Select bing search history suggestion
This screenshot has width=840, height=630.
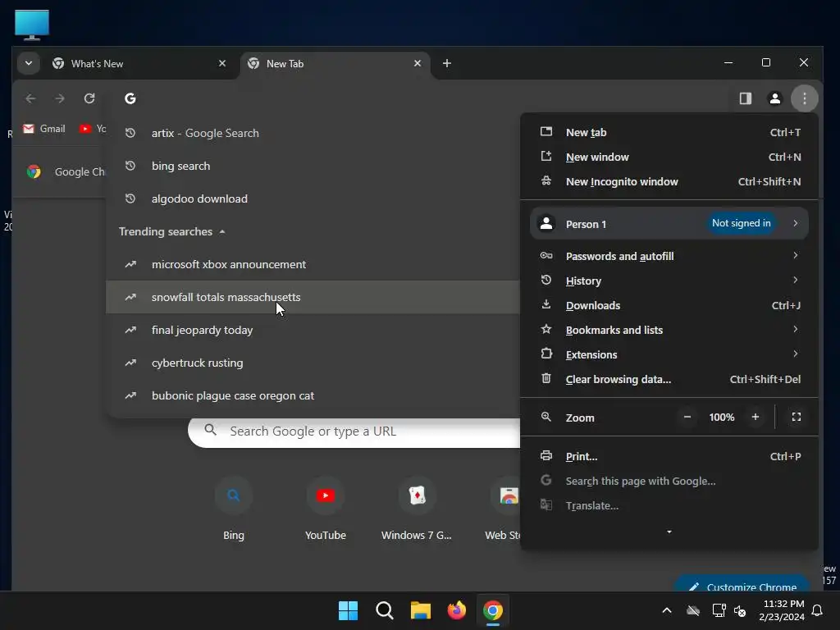(313, 166)
